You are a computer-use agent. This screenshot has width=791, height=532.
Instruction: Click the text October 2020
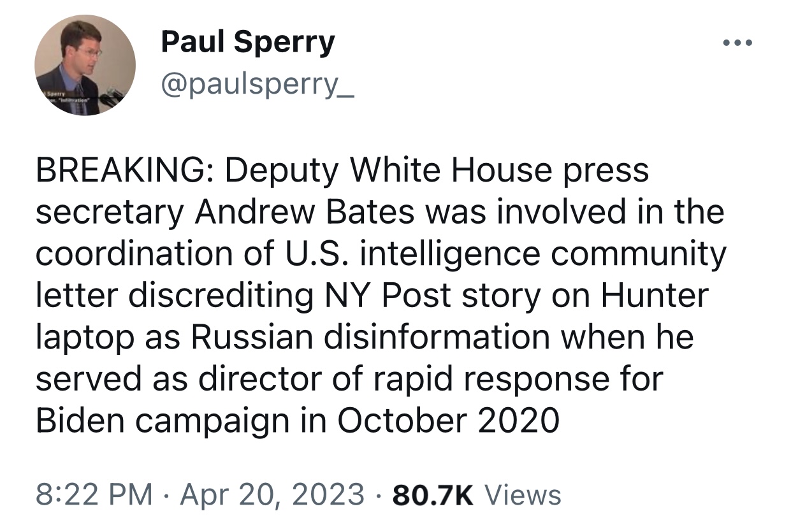coord(448,421)
